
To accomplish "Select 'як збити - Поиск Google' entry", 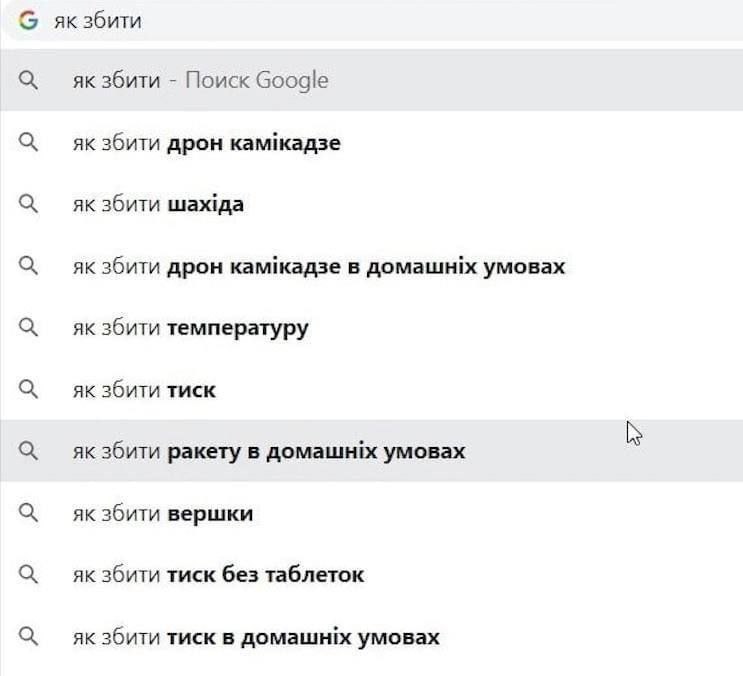I will coord(372,81).
